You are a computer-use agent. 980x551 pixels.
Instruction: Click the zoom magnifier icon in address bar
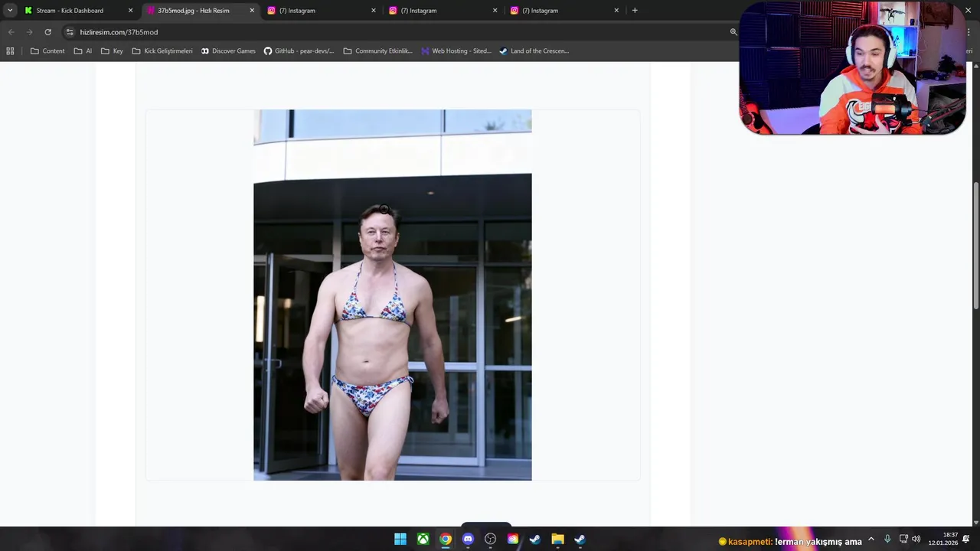(733, 32)
